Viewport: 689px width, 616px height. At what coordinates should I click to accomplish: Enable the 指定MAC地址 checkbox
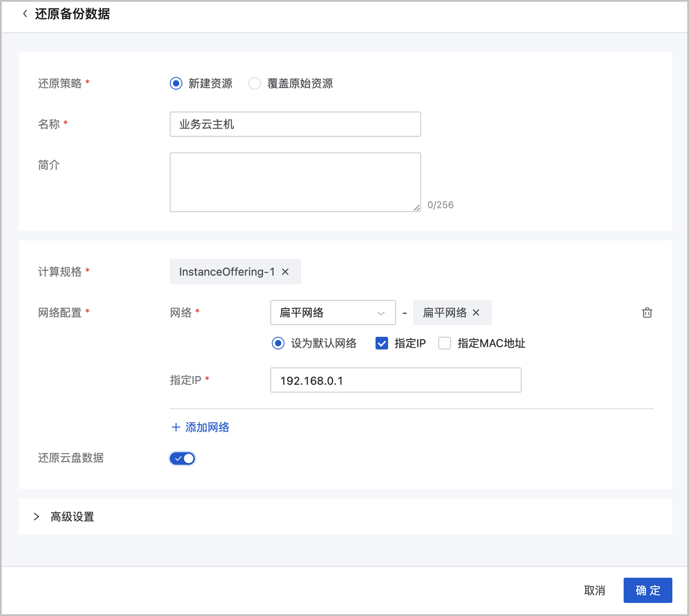[x=444, y=343]
